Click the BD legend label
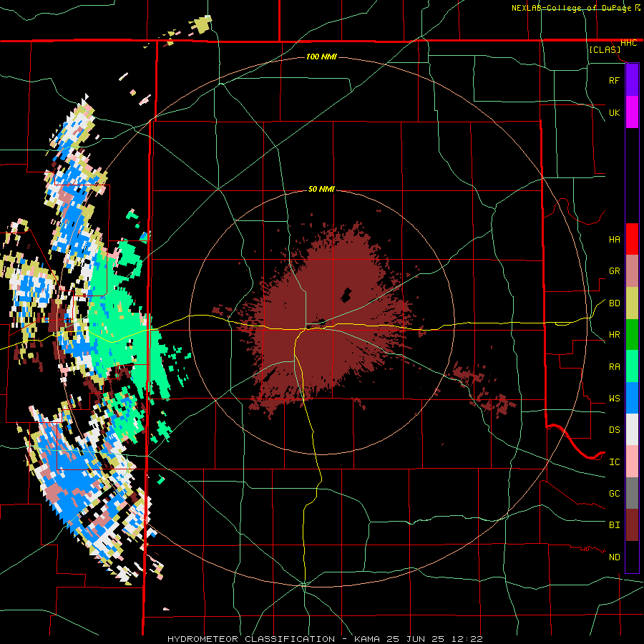 point(614,303)
